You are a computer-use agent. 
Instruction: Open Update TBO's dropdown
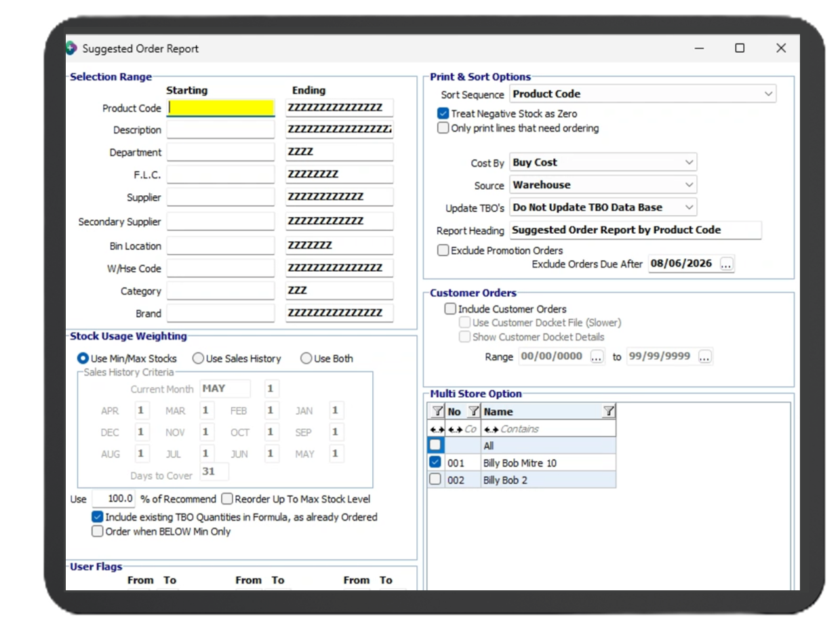[603, 207]
